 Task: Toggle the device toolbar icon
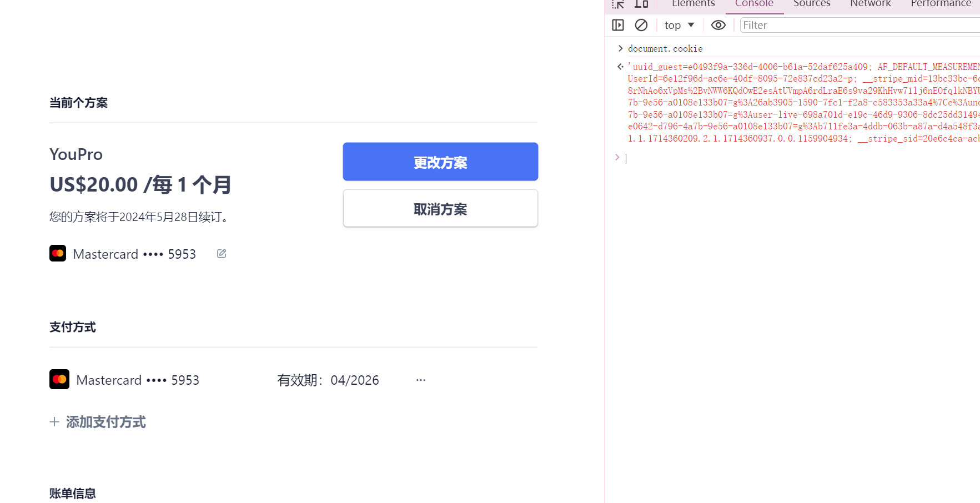(641, 4)
